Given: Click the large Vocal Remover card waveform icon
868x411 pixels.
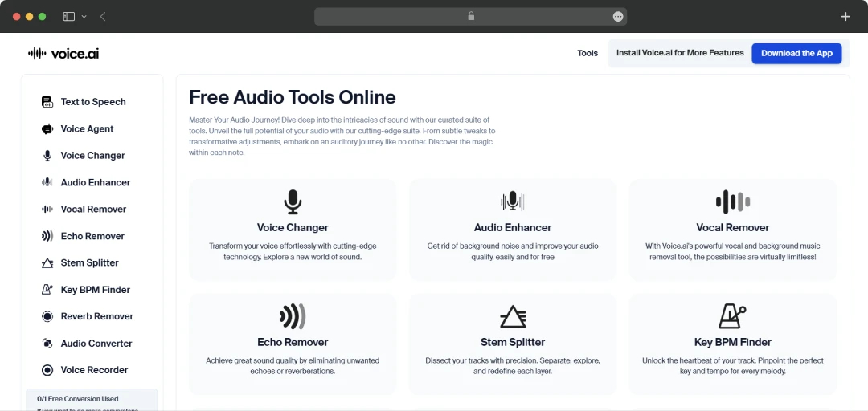Looking at the screenshot, I should [x=732, y=202].
